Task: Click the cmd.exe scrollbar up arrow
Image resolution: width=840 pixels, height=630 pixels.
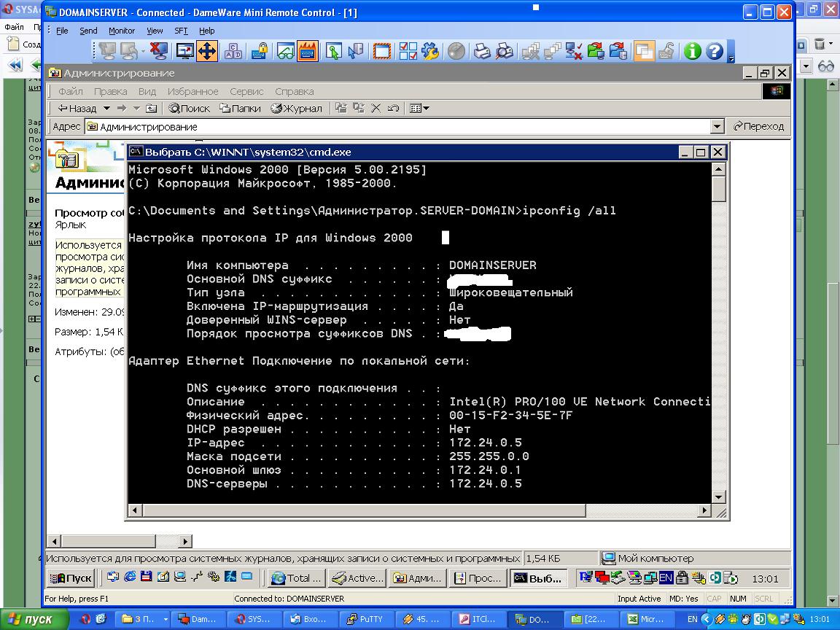Action: [x=718, y=169]
